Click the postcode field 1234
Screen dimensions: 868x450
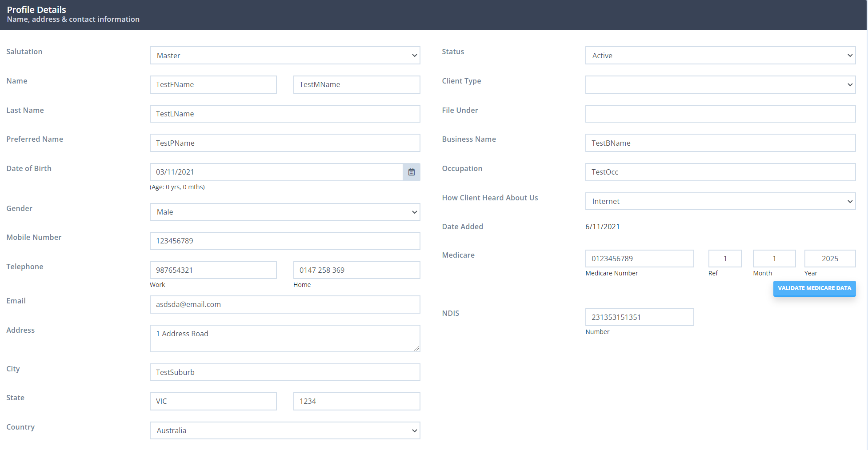click(x=356, y=401)
